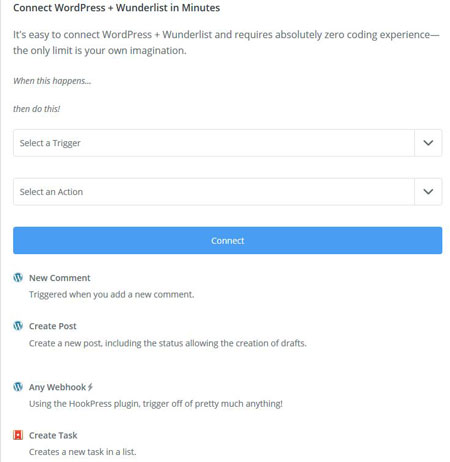Image resolution: width=450 pixels, height=462 pixels.
Task: Open the Select a Trigger field
Action: pos(228,143)
